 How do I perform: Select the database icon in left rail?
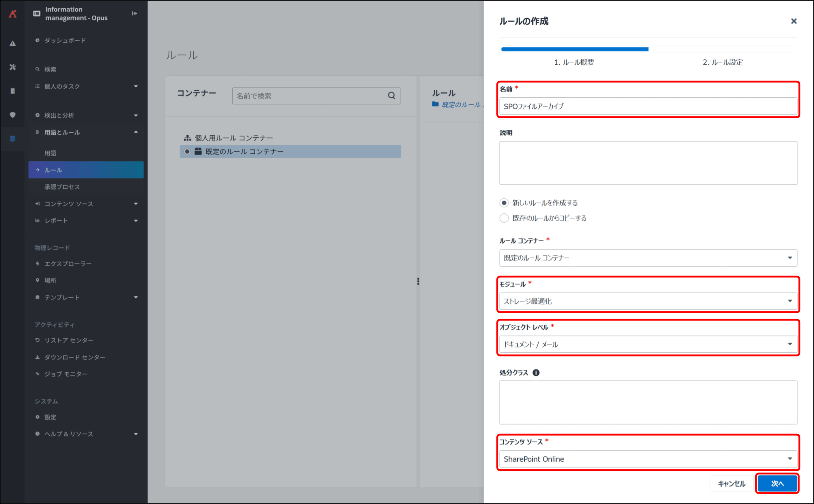click(12, 139)
